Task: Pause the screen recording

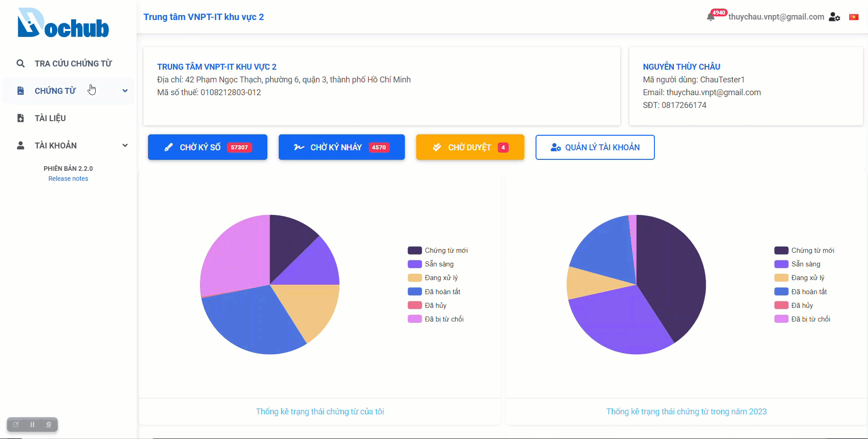Action: tap(32, 424)
